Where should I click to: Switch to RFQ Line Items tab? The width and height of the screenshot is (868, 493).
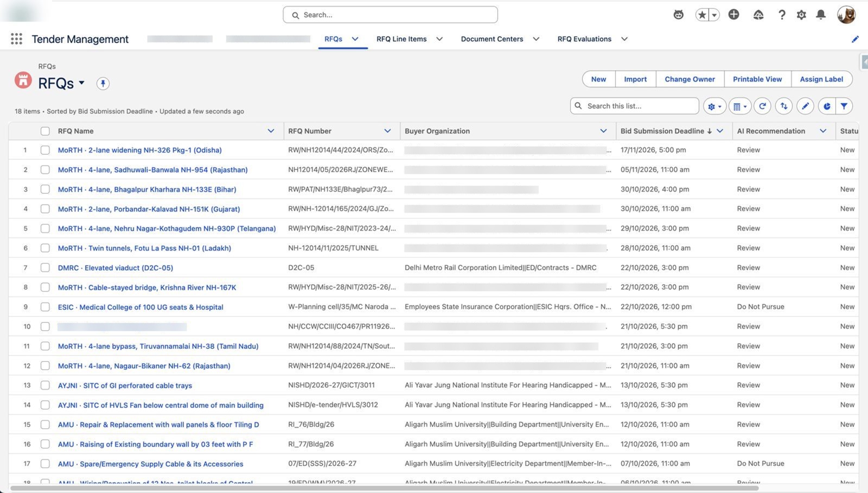point(401,39)
